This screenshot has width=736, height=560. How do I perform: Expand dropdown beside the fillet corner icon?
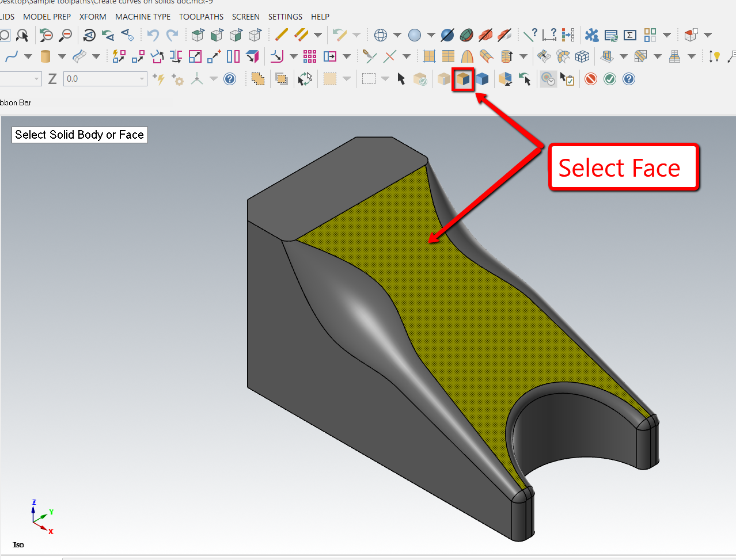pyautogui.click(x=294, y=56)
